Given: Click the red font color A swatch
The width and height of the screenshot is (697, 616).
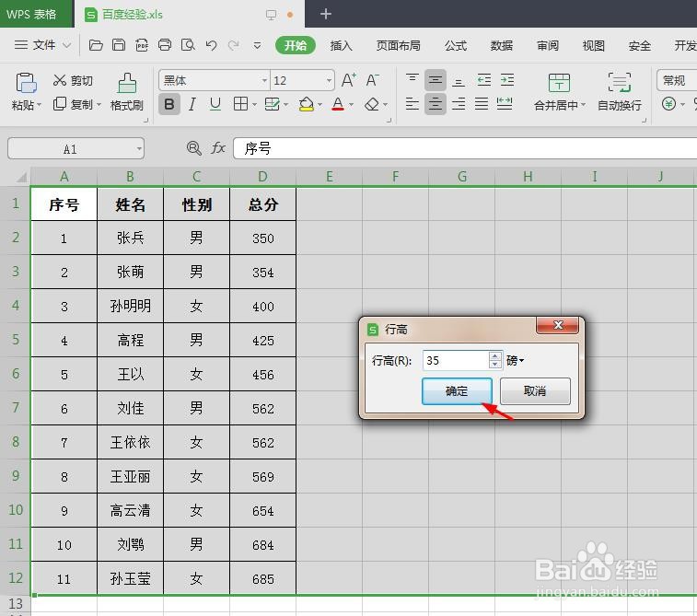Looking at the screenshot, I should tap(338, 104).
